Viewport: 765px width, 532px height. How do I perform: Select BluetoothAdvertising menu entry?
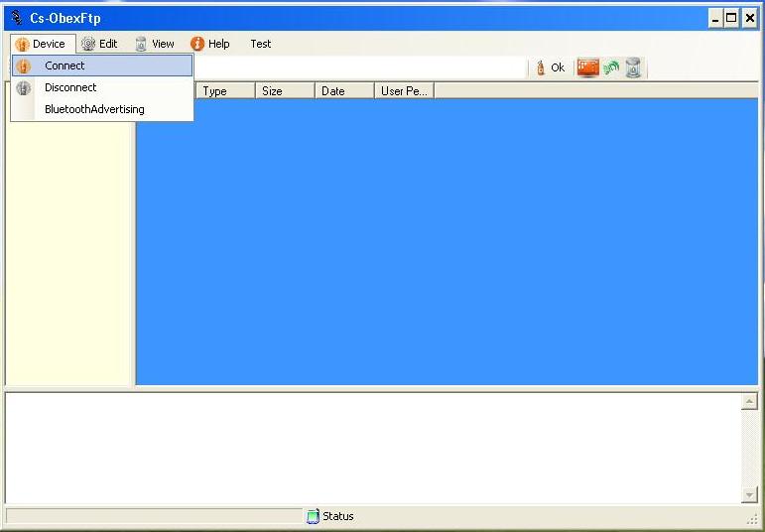click(102, 109)
